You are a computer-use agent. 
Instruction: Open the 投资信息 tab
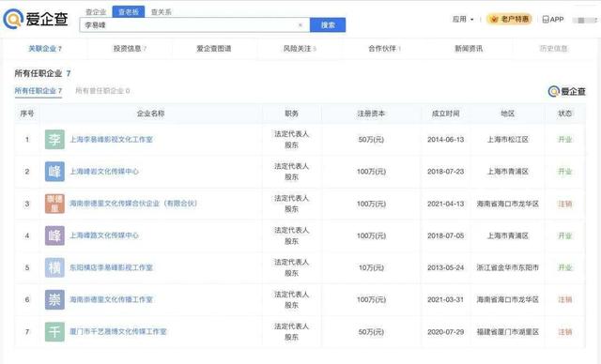tap(130, 49)
